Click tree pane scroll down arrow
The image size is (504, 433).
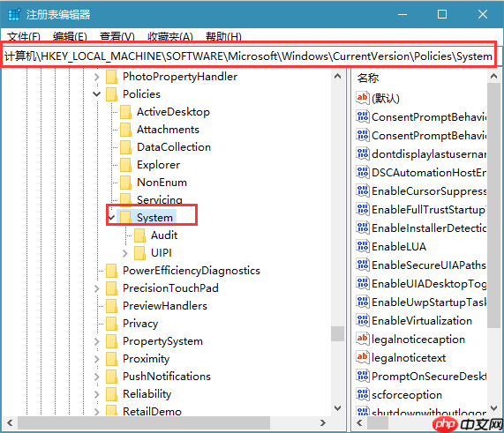[337, 408]
